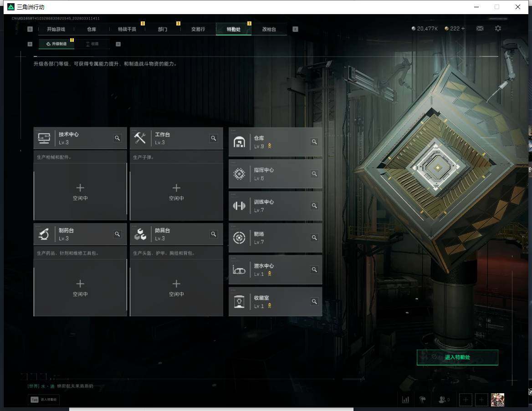Screen dimensions: 532x411
Task: Click the flag icon in bottom bar
Action: click(x=423, y=400)
